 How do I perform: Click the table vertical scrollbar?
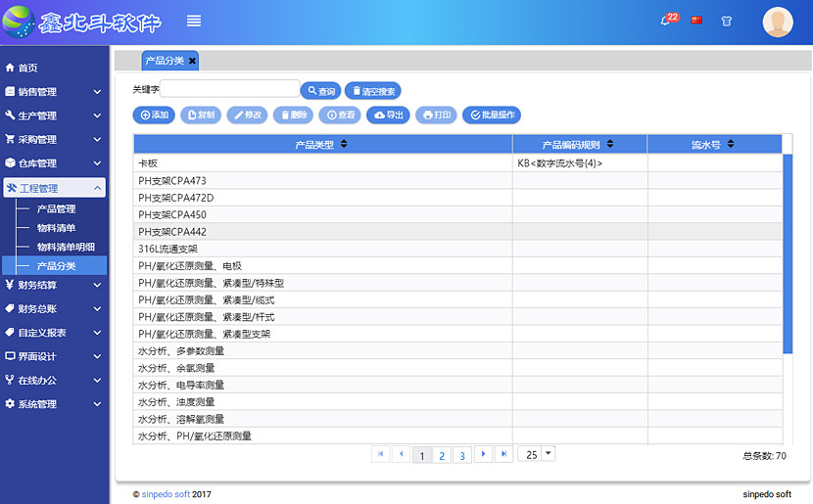click(x=788, y=253)
